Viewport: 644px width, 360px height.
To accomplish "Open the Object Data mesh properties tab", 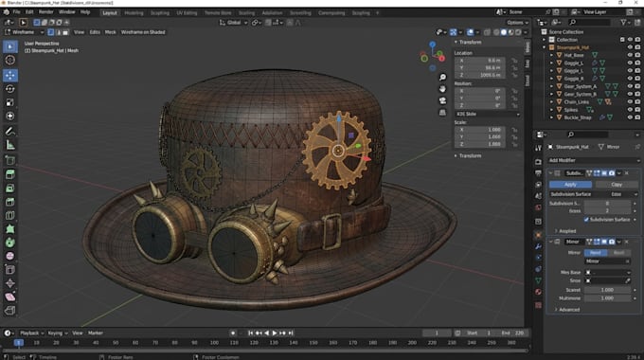I will [539, 280].
